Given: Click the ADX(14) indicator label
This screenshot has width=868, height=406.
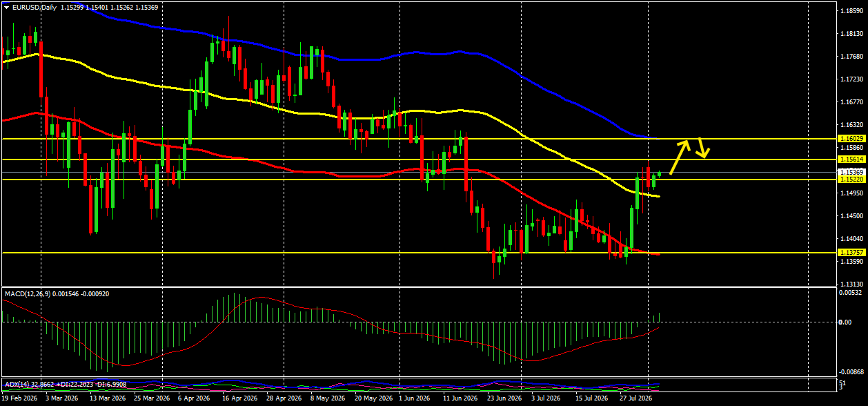Looking at the screenshot, I should pyautogui.click(x=18, y=383).
